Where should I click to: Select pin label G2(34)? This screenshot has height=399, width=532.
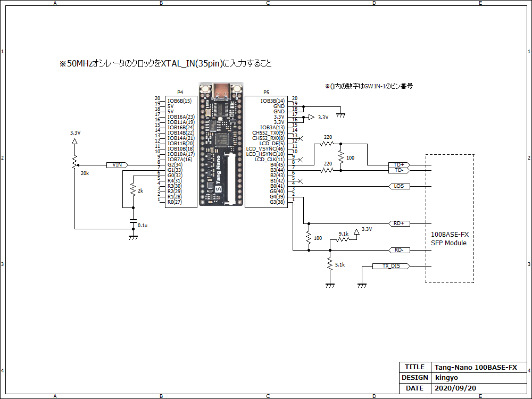pyautogui.click(x=174, y=164)
